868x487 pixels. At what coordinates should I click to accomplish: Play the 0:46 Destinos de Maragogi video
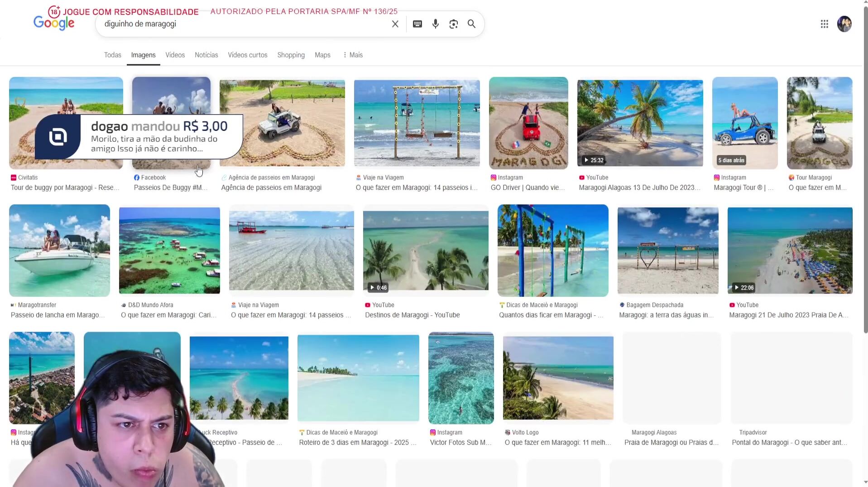[x=426, y=251]
